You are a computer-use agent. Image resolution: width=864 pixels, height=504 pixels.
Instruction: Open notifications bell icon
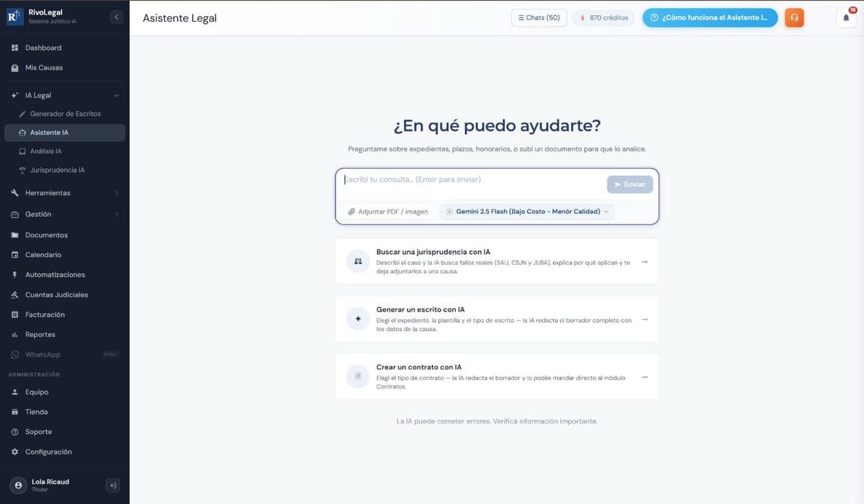[x=846, y=18]
